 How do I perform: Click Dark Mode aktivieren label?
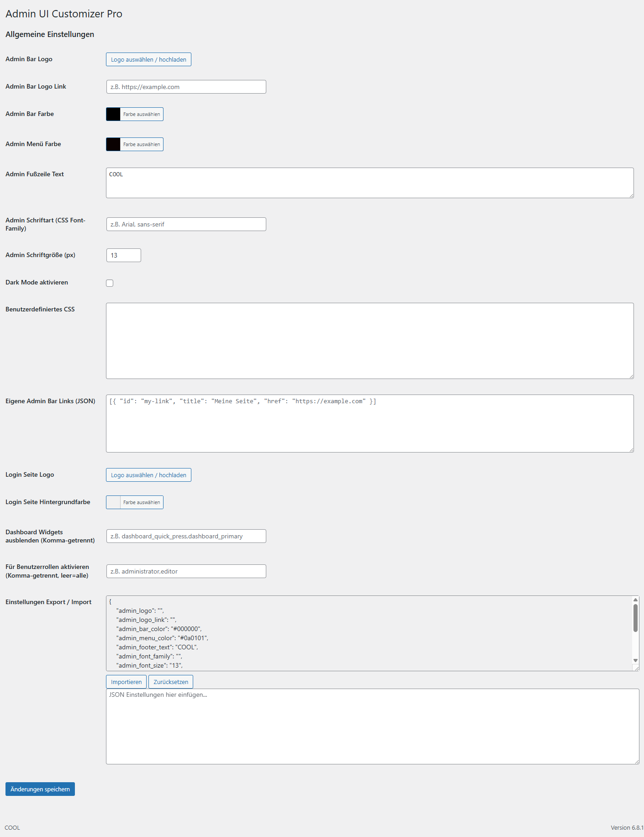click(x=37, y=282)
